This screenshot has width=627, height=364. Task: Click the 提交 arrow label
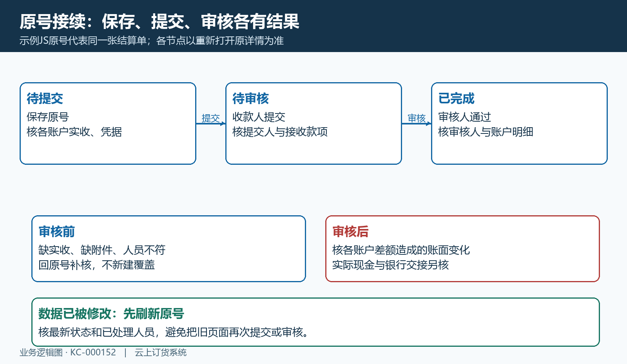210,118
